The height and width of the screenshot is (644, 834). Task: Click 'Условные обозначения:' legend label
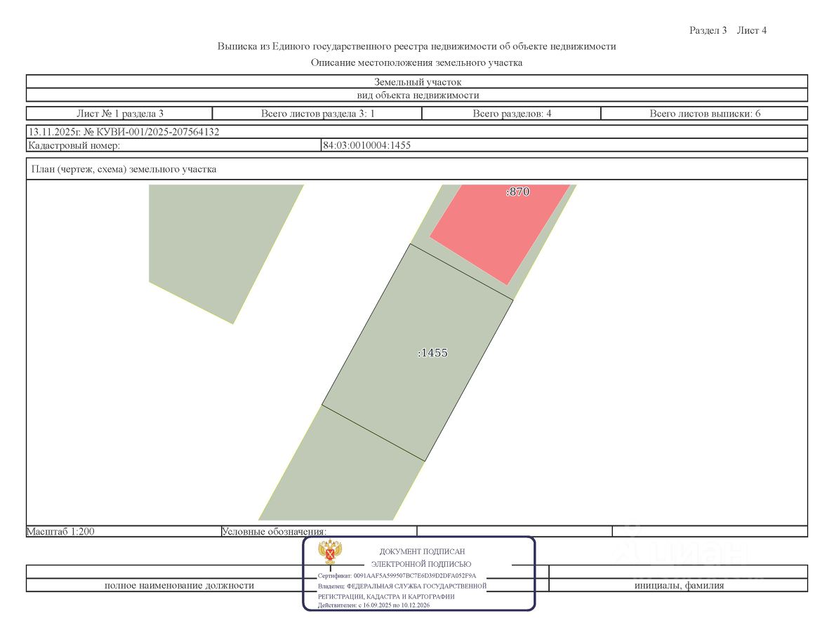[274, 531]
